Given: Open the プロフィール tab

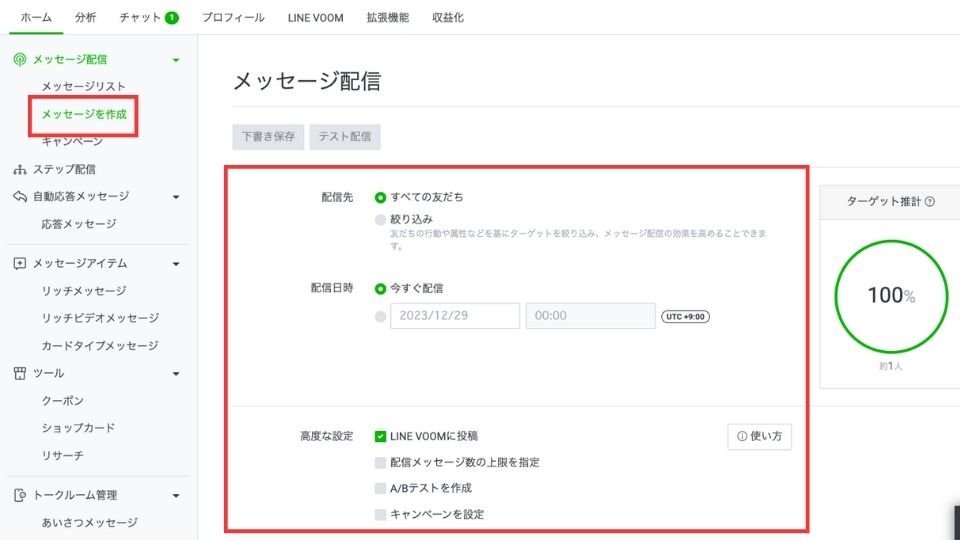Looking at the screenshot, I should coord(233,18).
